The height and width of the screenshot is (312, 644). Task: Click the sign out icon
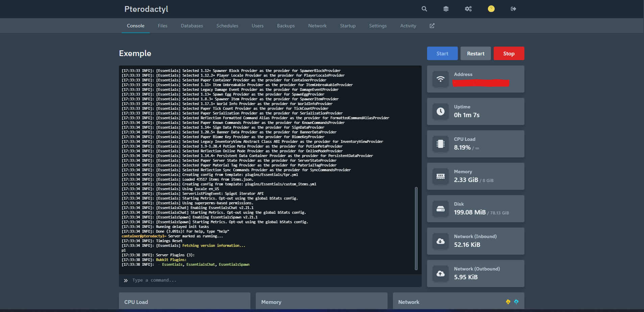click(514, 9)
